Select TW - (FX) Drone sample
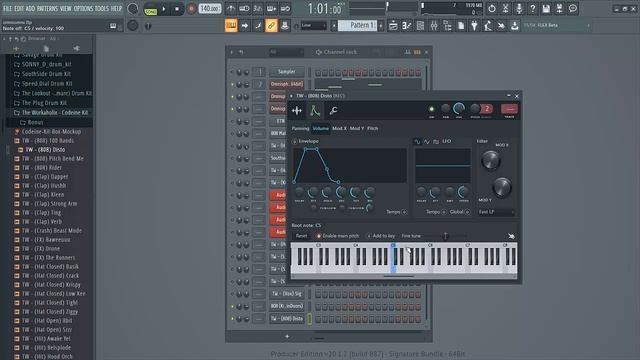The height and width of the screenshot is (360, 640). pyautogui.click(x=41, y=249)
